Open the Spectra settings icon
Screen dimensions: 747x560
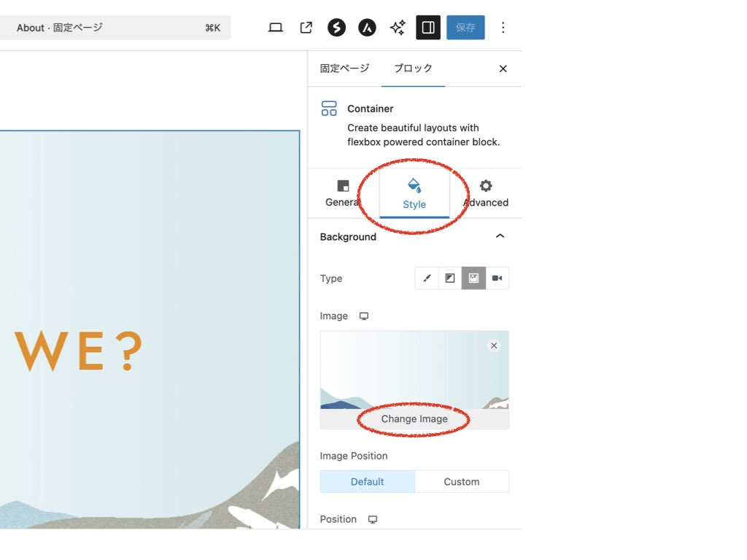pyautogui.click(x=336, y=28)
